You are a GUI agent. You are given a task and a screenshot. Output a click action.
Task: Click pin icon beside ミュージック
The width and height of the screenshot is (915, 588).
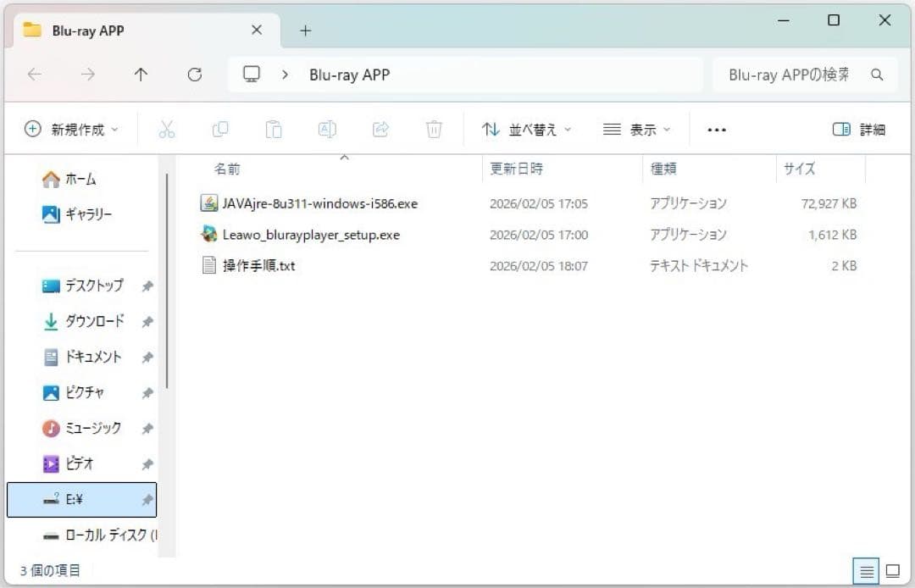[147, 429]
